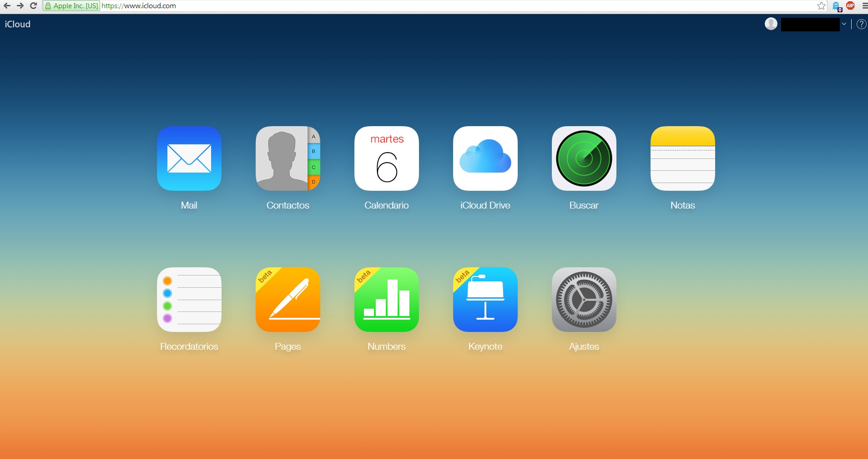868x459 pixels.
Task: Go back with browser back arrow
Action: tap(7, 6)
